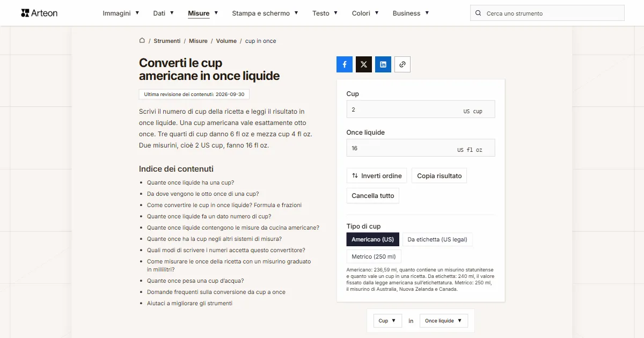The image size is (644, 338).
Task: Open the Volume breadcrumb link
Action: (226, 41)
